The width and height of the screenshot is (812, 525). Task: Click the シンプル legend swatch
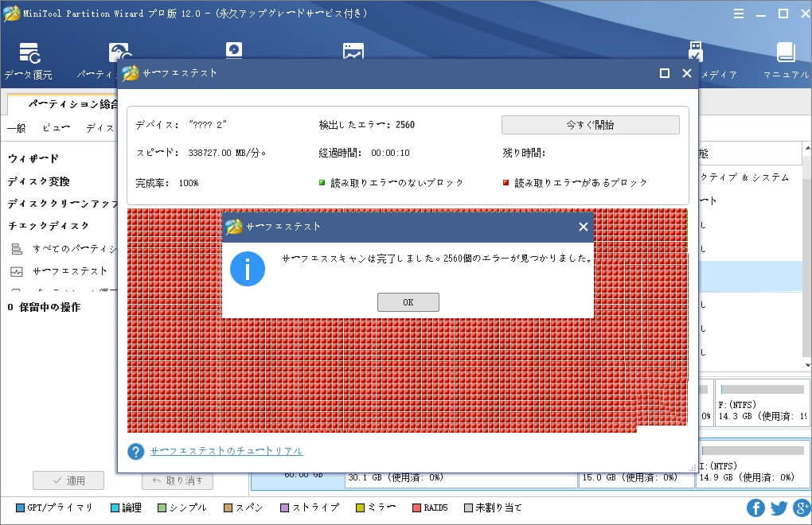162,508
